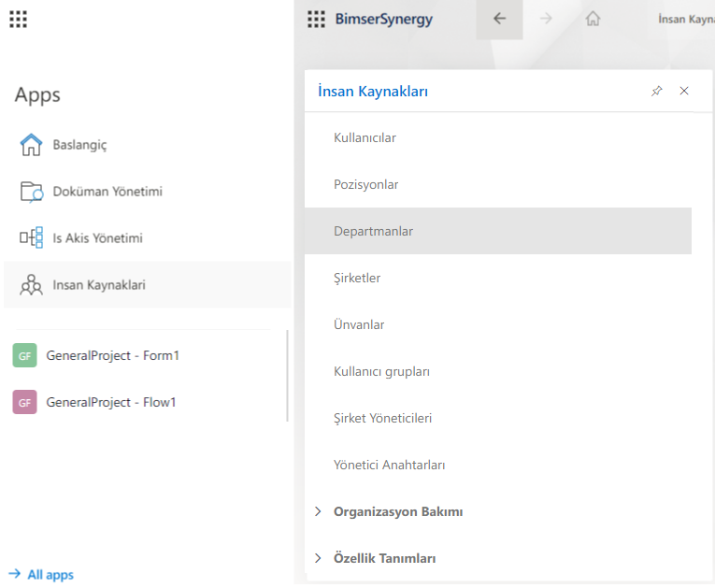This screenshot has width=715, height=588.
Task: Open Şirket Yöneticileri menu item
Action: pos(382,418)
